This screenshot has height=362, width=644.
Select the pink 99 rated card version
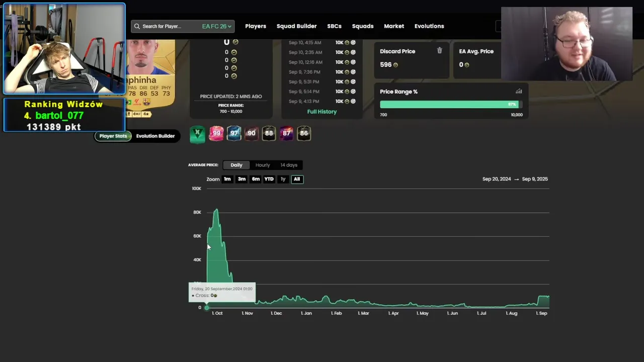point(216,133)
